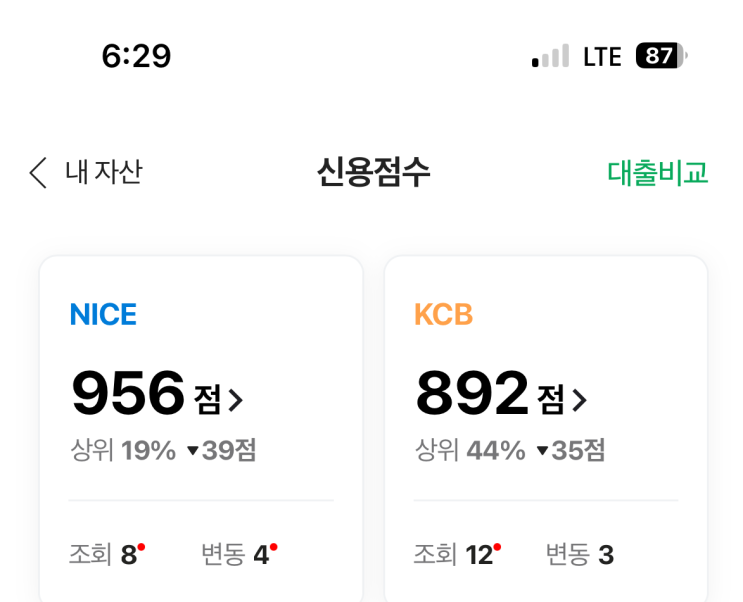This screenshot has width=743, height=602.
Task: Go back to 내 자산
Action: tap(103, 172)
